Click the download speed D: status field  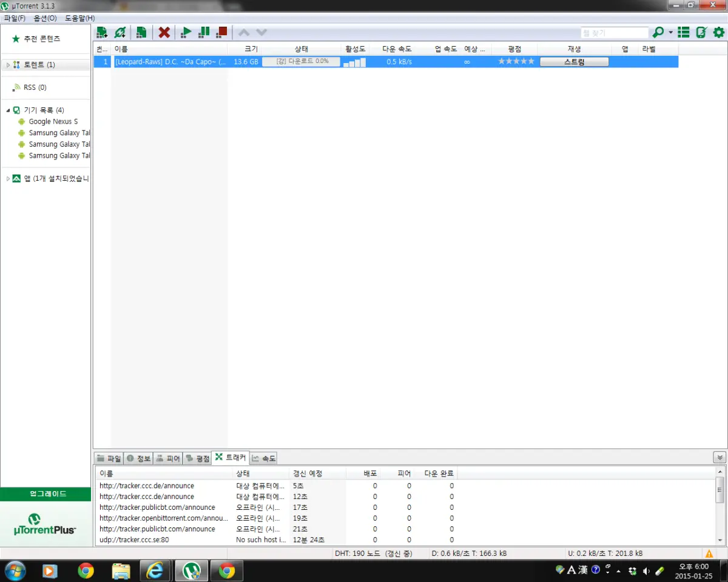[x=469, y=554]
